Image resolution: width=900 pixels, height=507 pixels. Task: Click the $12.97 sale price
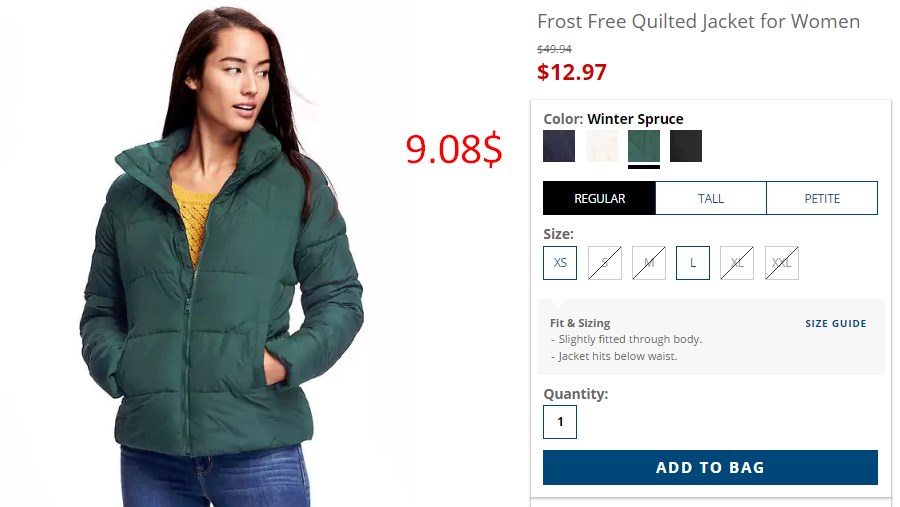(x=572, y=72)
